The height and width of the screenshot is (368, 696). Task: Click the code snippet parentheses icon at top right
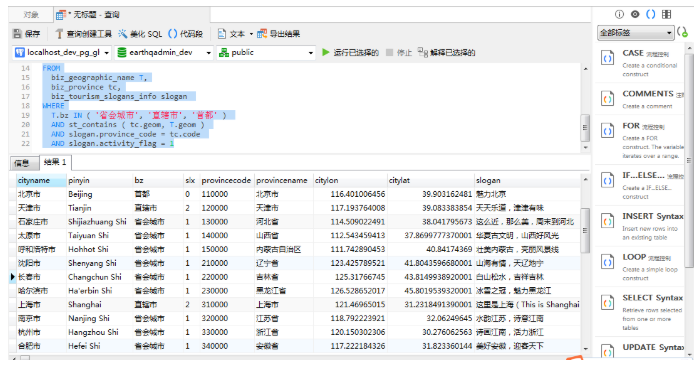click(650, 14)
